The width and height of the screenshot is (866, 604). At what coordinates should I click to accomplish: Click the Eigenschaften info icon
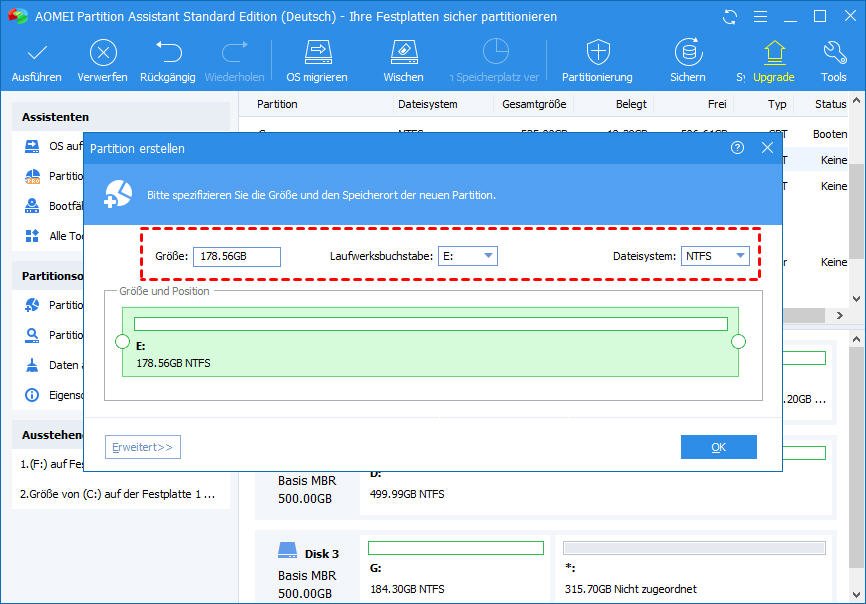[x=32, y=395]
